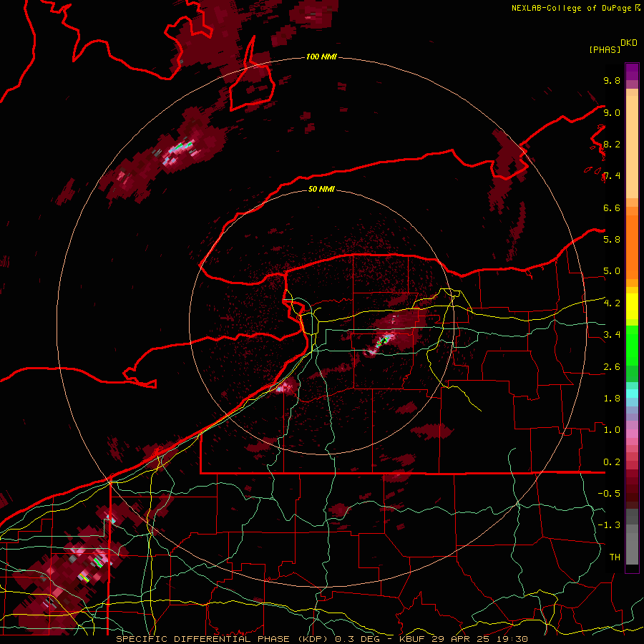Click the 5.0 value on color scale
The height and width of the screenshot is (644, 644).
(612, 271)
